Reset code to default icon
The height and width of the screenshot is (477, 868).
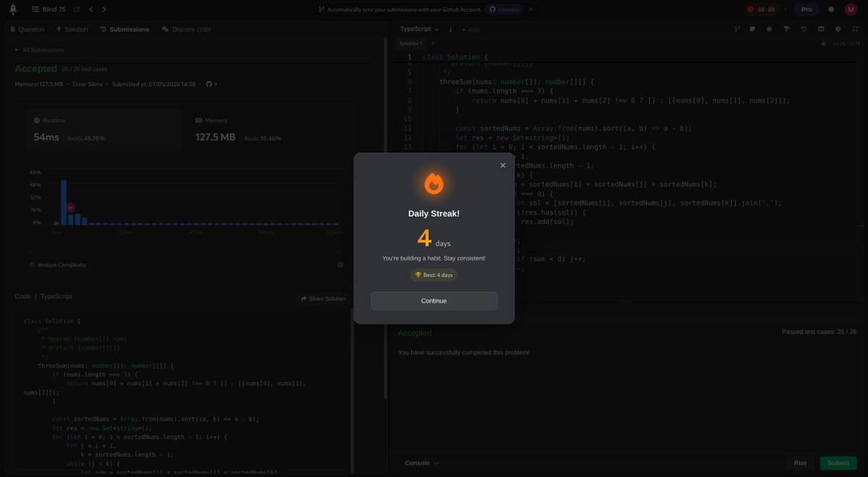804,29
